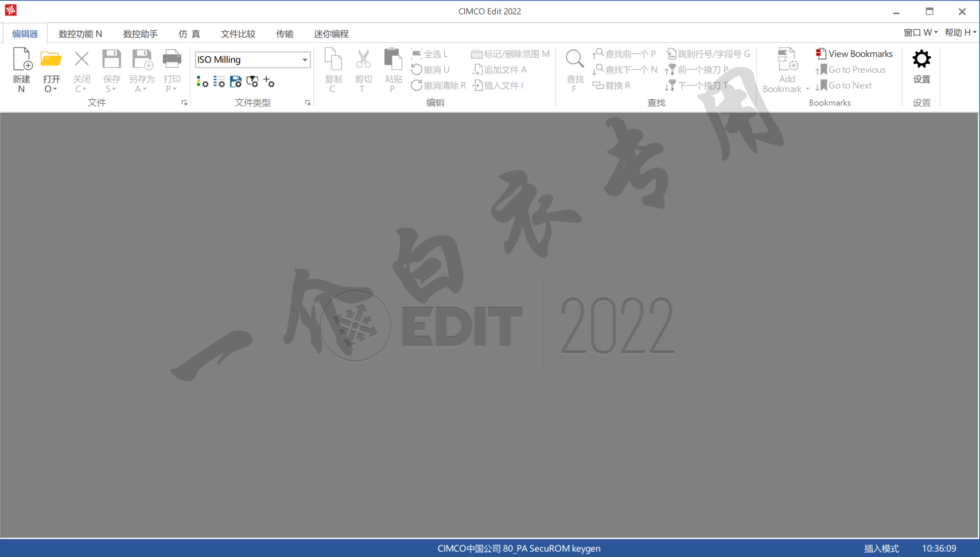Click 标记/删除范围 M
The image size is (980, 557).
click(510, 54)
